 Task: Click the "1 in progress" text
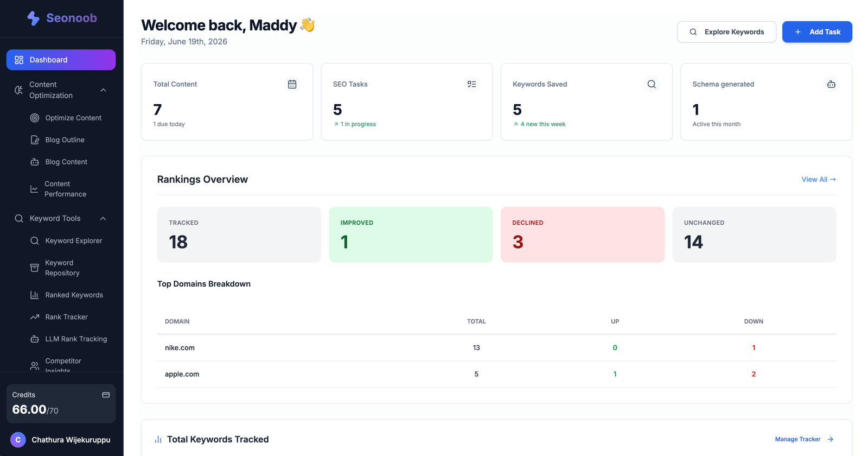coord(358,124)
